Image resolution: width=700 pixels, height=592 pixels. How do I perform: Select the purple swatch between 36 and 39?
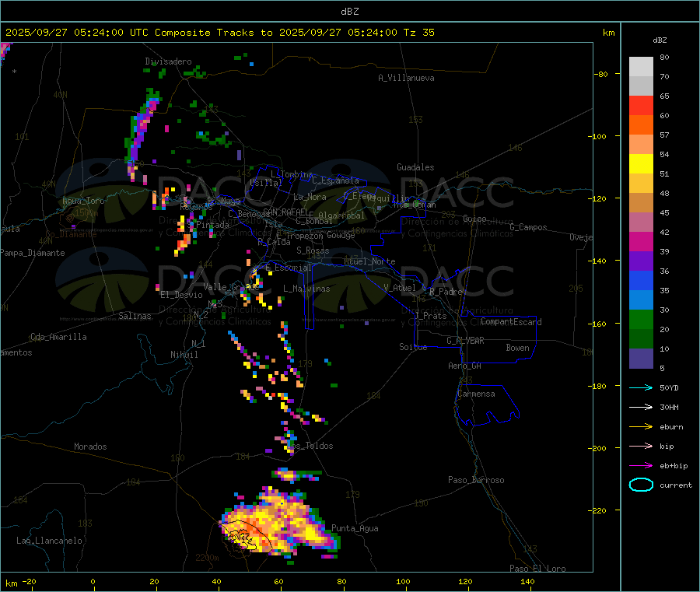641,261
